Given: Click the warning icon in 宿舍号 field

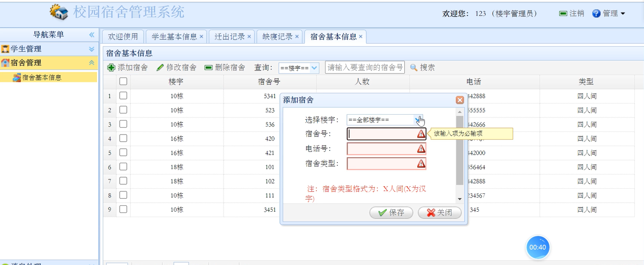Looking at the screenshot, I should click(x=421, y=134).
